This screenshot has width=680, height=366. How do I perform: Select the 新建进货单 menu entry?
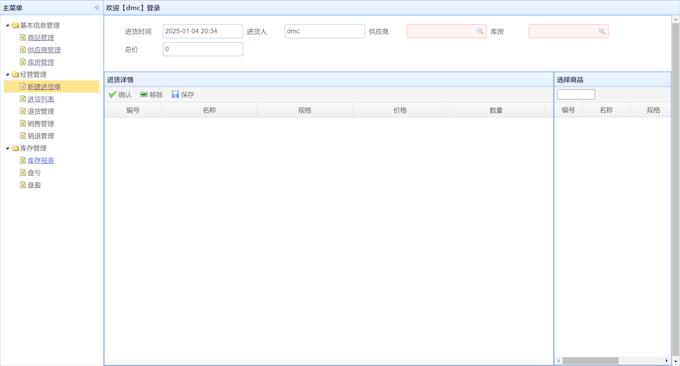pyautogui.click(x=52, y=87)
